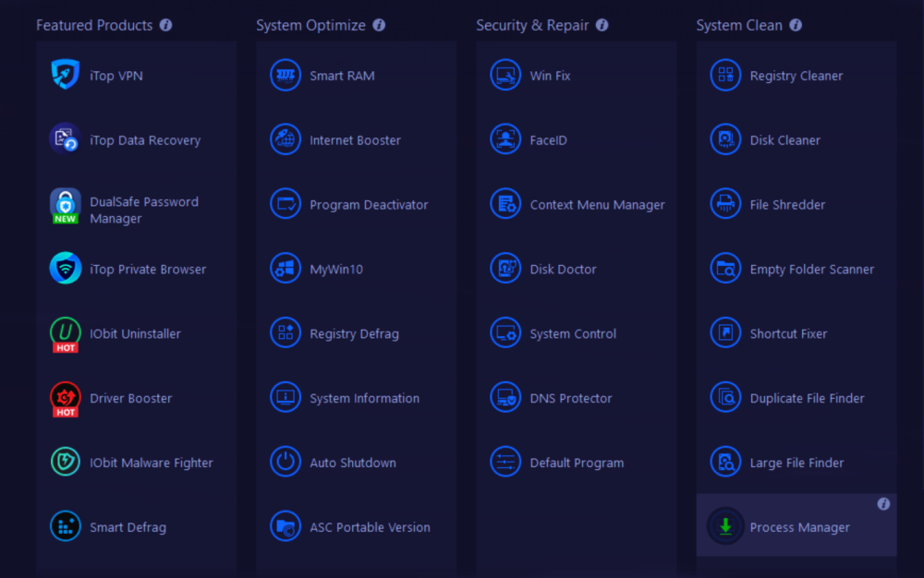This screenshot has height=578, width=924.
Task: Launch the Win Fix icon
Action: coord(505,75)
